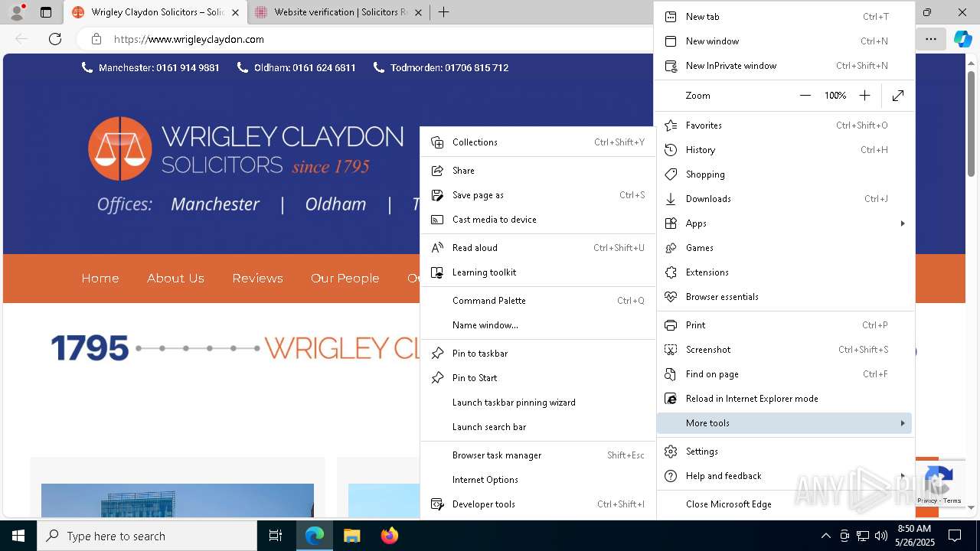Image resolution: width=980 pixels, height=551 pixels.
Task: Launch taskbar pinning wizard
Action: click(x=538, y=403)
